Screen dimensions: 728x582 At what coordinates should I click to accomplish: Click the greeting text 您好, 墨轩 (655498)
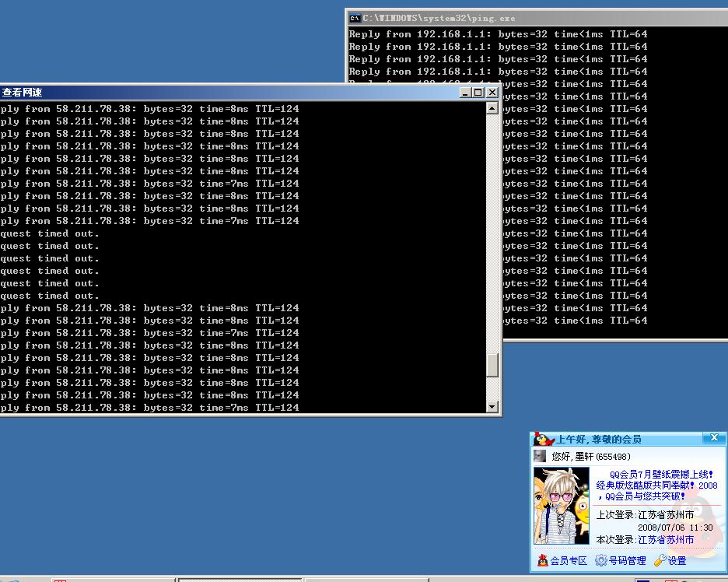[x=590, y=457]
